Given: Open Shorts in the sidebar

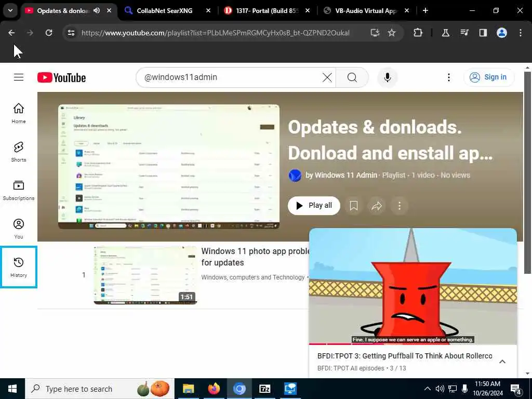Looking at the screenshot, I should click(19, 152).
